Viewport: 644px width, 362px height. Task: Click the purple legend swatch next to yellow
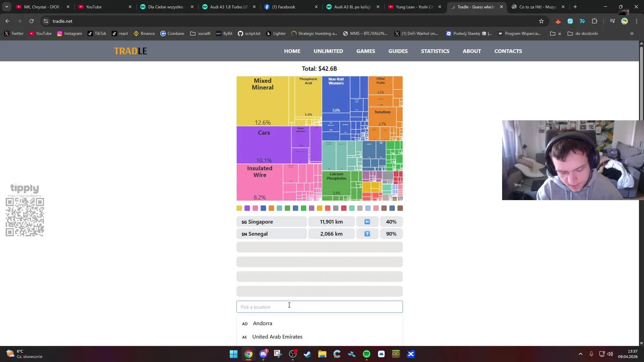click(247, 208)
